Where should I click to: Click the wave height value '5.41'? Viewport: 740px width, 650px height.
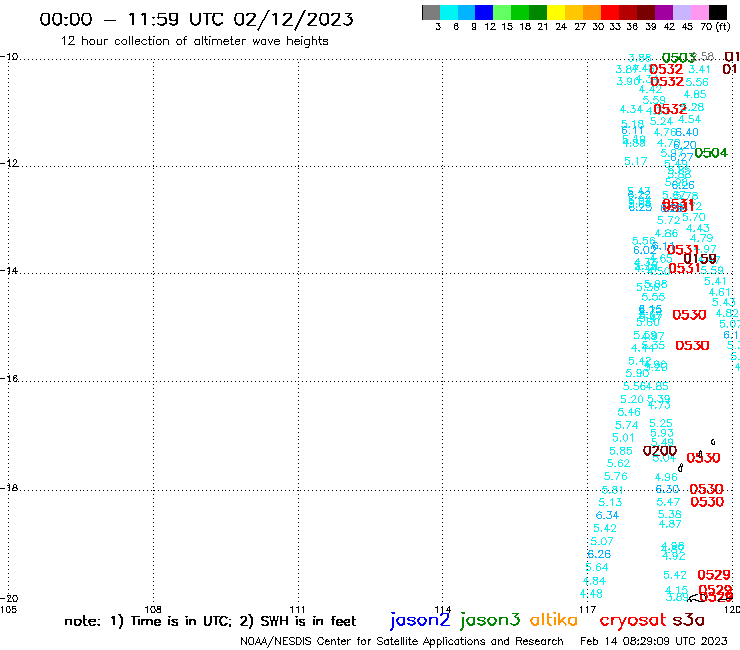(715, 281)
